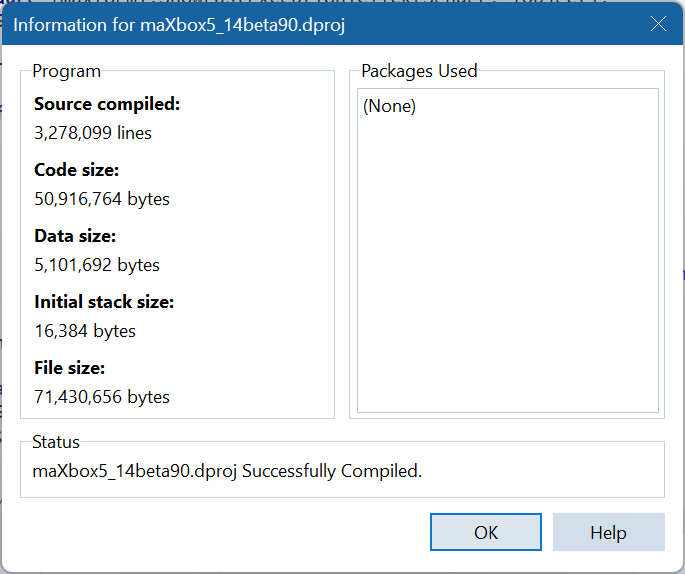Click the Program group heading

point(66,71)
